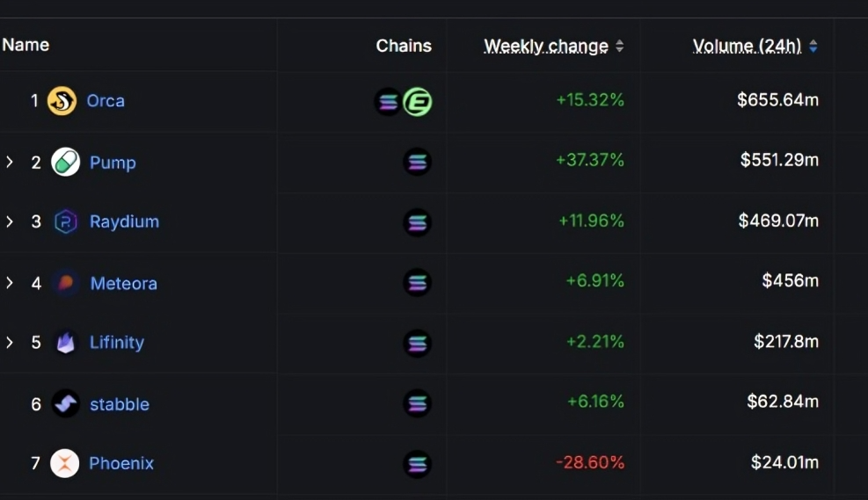Click Solana chain icon in Phoenix row
This screenshot has height=500, width=868.
418,463
